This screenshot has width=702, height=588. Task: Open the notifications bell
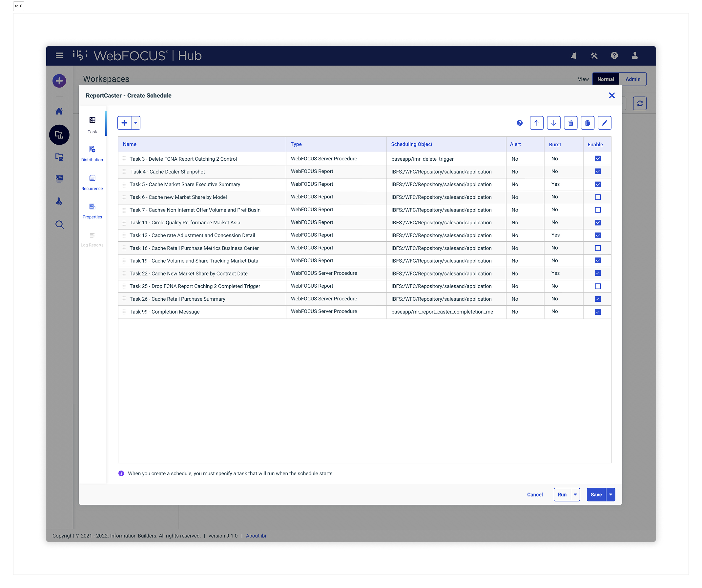pyautogui.click(x=574, y=55)
